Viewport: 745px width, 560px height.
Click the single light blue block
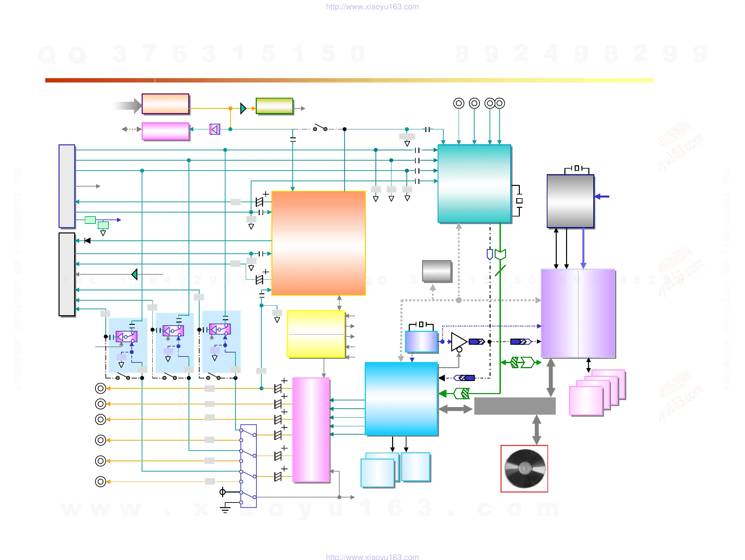pos(416,467)
